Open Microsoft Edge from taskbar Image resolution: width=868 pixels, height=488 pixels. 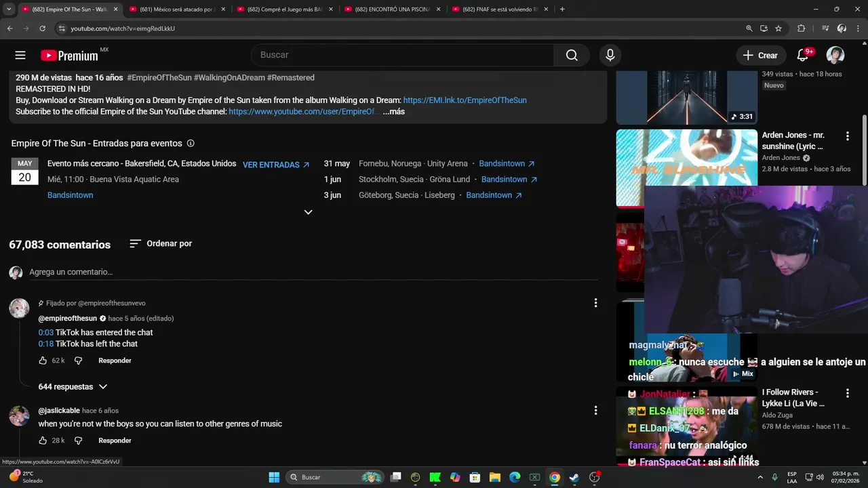click(x=515, y=477)
